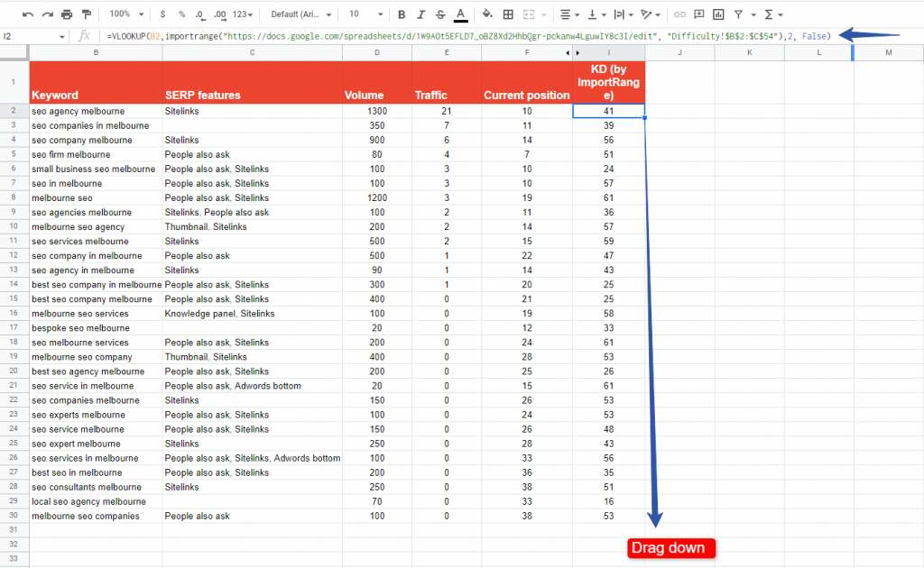This screenshot has height=568, width=924.
Task: Open the horizontal align dropdown
Action: pyautogui.click(x=569, y=14)
